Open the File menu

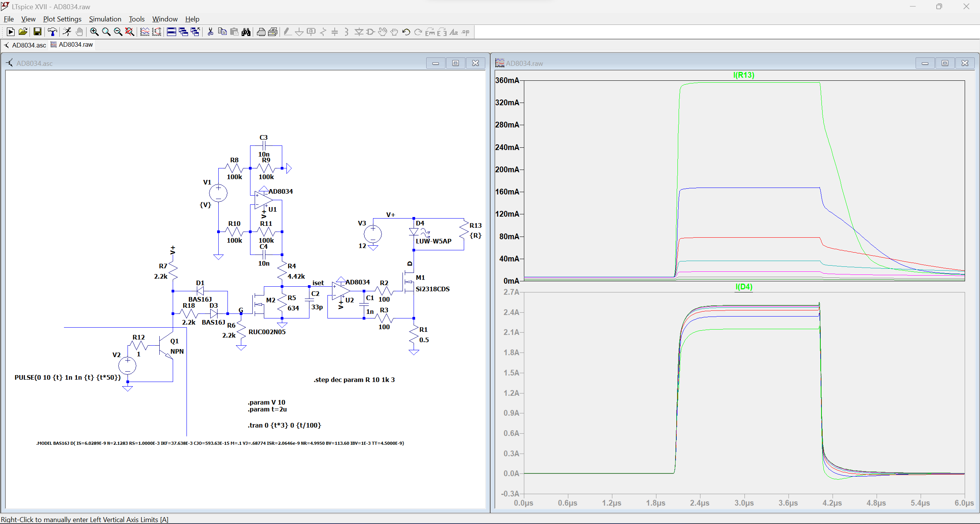click(8, 19)
